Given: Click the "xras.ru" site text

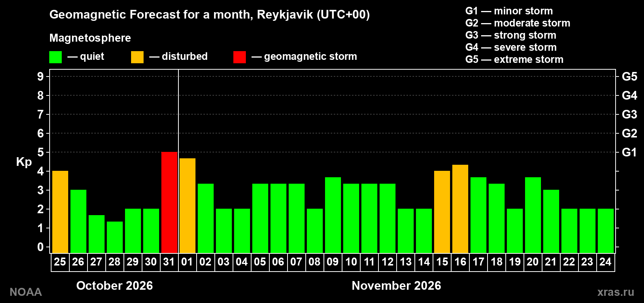Looking at the screenshot, I should point(616,292).
